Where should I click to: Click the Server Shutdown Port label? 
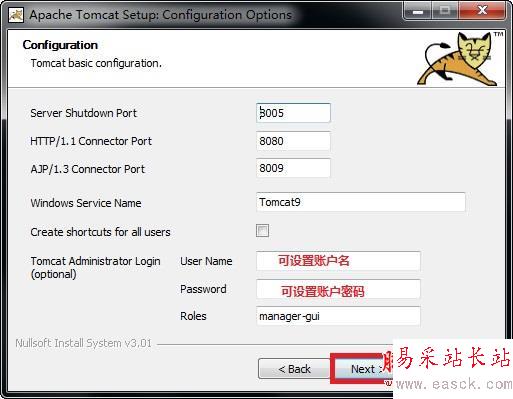(84, 113)
